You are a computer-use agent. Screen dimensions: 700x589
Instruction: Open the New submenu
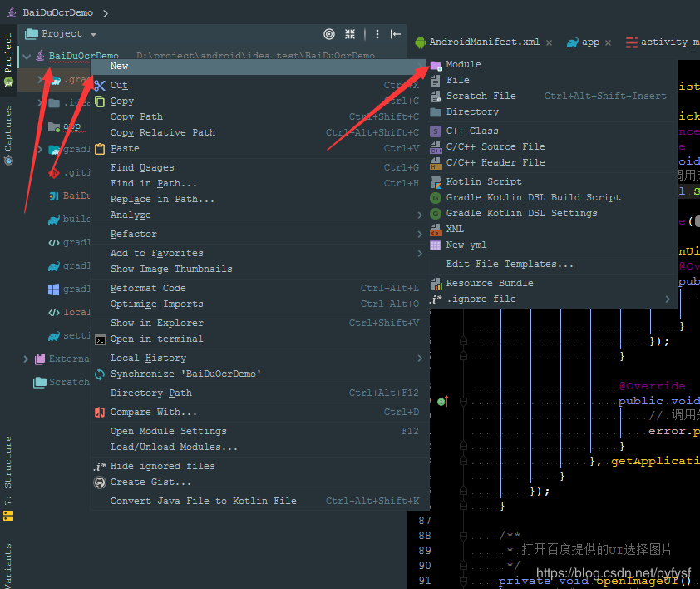[259, 67]
